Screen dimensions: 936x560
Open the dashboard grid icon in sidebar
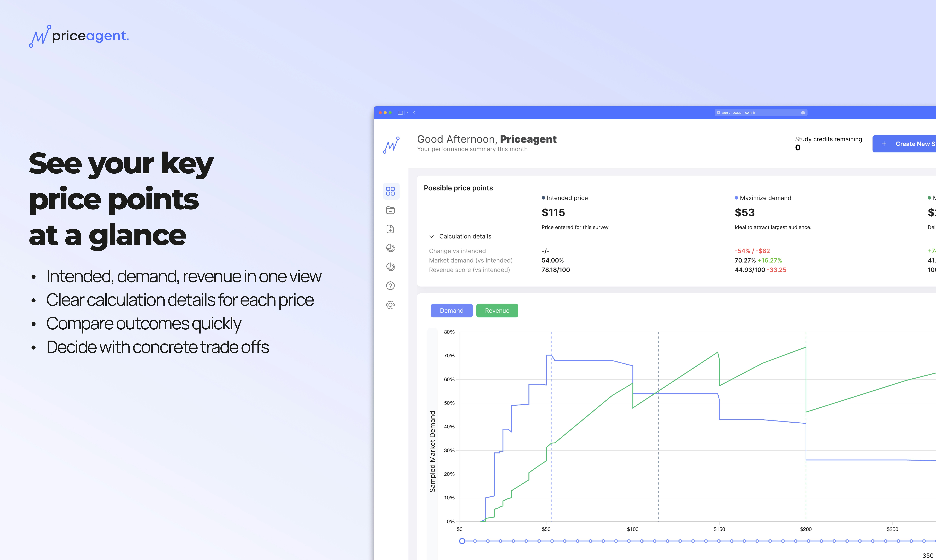point(390,191)
